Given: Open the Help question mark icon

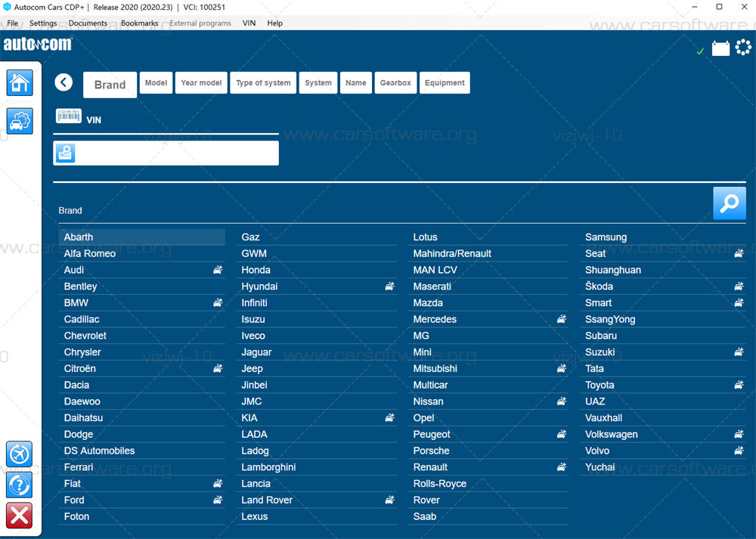Looking at the screenshot, I should tap(20, 485).
